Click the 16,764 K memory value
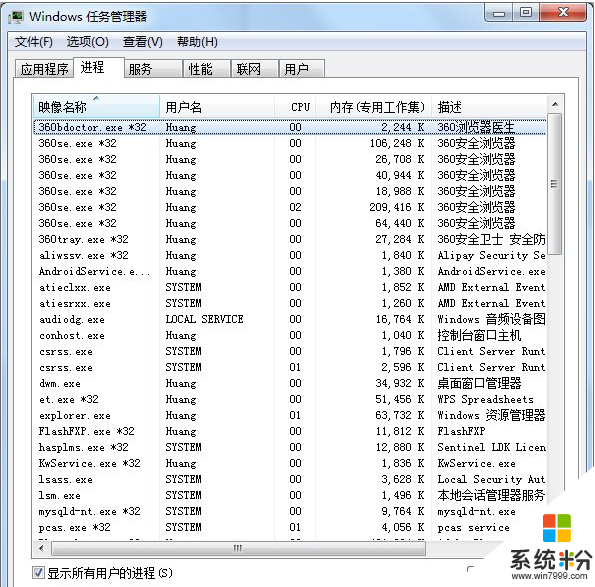This screenshot has width=595, height=587. [400, 319]
